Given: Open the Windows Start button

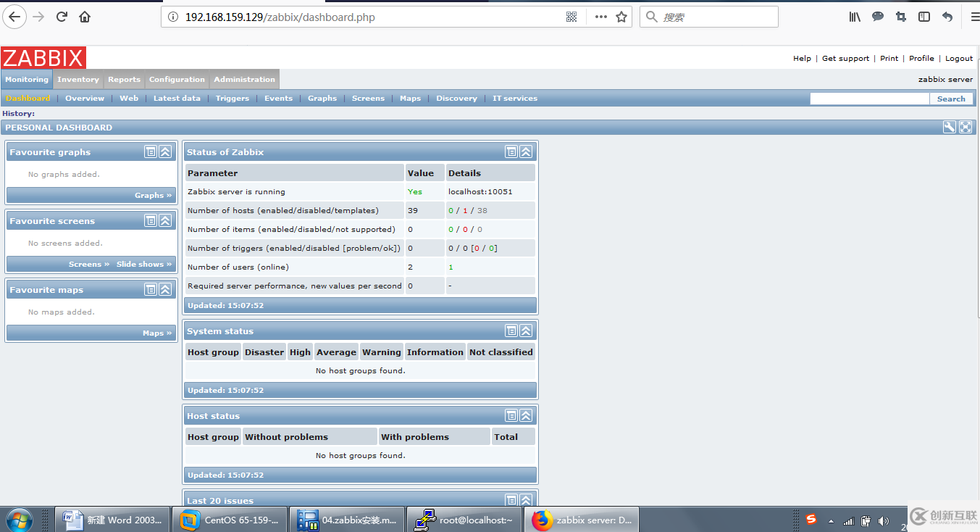Looking at the screenshot, I should 20,520.
